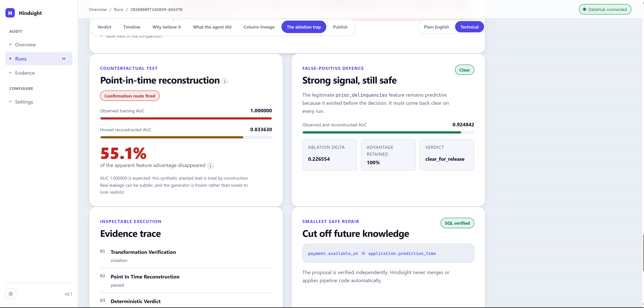The width and height of the screenshot is (644, 308).
Task: Switch to Plain English mode
Action: pyautogui.click(x=436, y=27)
